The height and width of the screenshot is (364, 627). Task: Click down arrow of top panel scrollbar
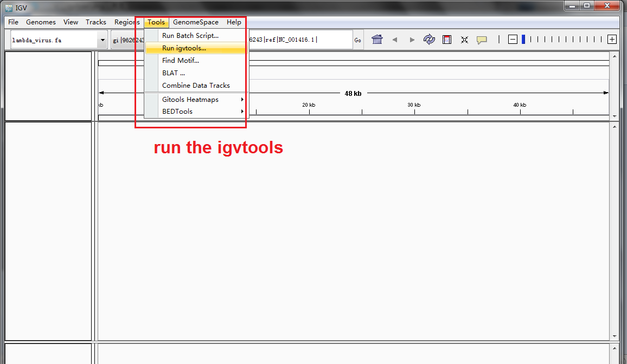tap(615, 116)
